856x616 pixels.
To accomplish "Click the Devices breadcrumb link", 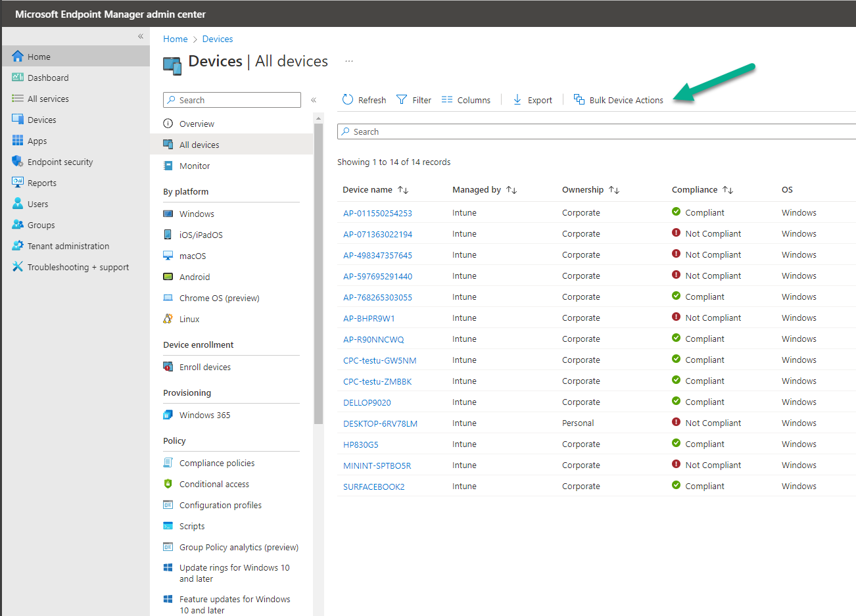I will click(x=218, y=39).
